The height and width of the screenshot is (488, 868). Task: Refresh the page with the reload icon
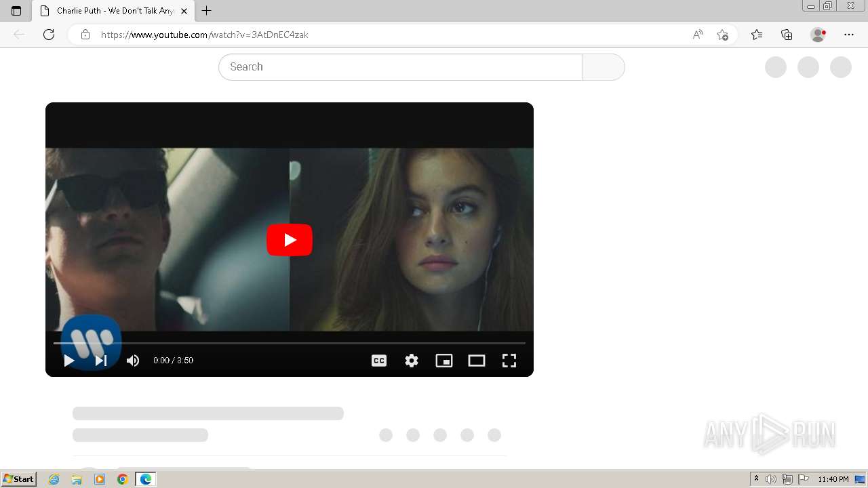(x=49, y=35)
